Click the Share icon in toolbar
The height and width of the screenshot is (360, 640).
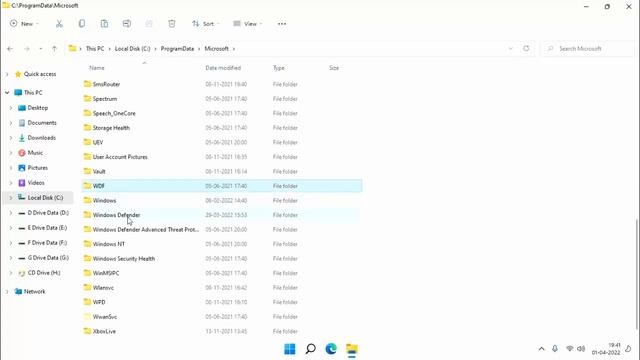click(x=149, y=24)
